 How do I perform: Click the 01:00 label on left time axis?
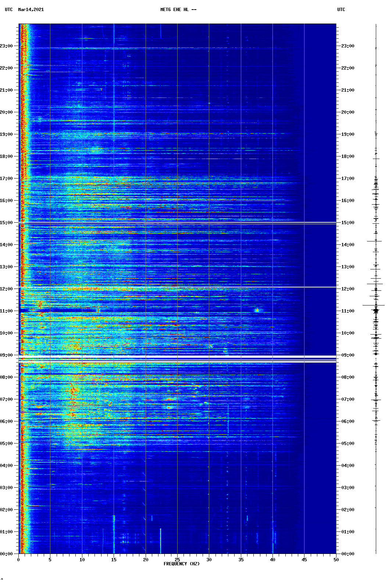click(x=7, y=532)
